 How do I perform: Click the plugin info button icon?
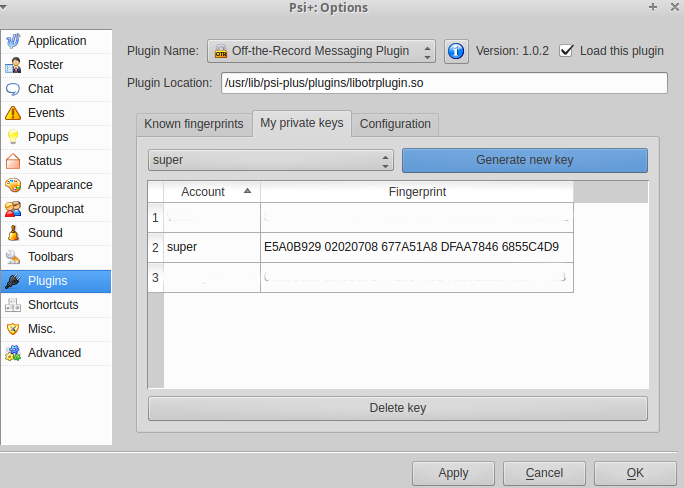click(456, 51)
